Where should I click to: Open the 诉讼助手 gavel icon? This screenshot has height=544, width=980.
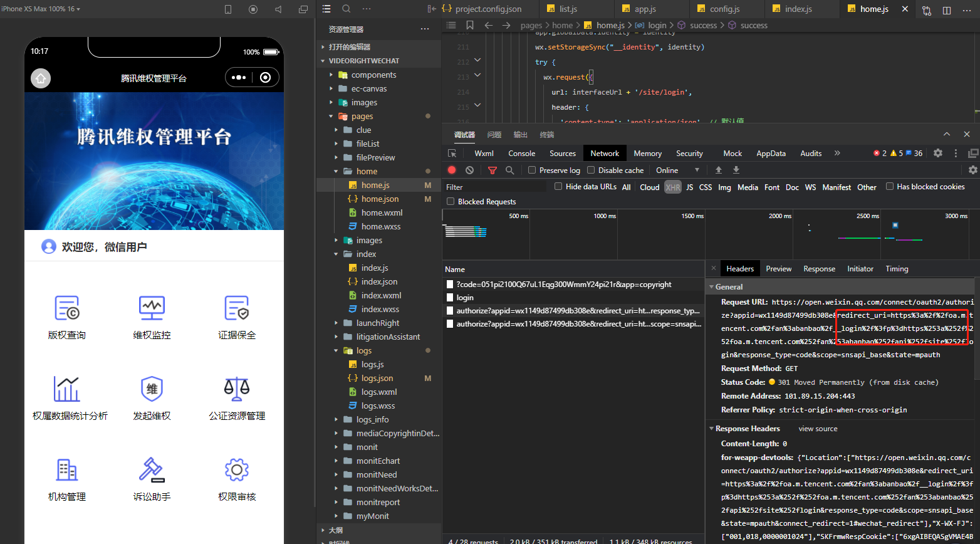tap(152, 470)
